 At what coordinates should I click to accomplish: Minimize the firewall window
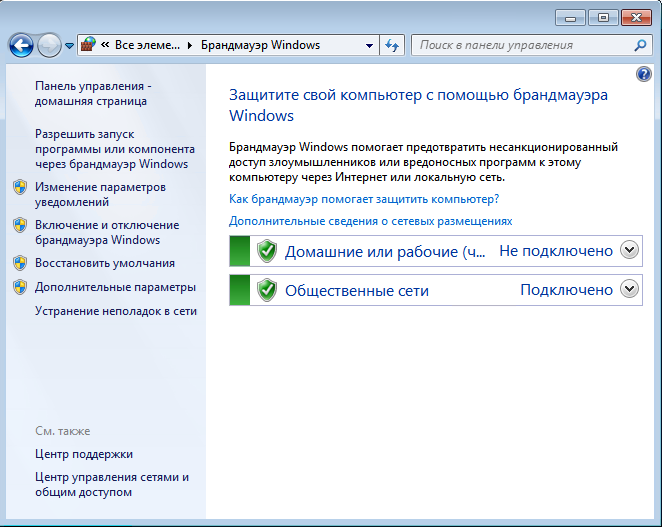[x=570, y=18]
